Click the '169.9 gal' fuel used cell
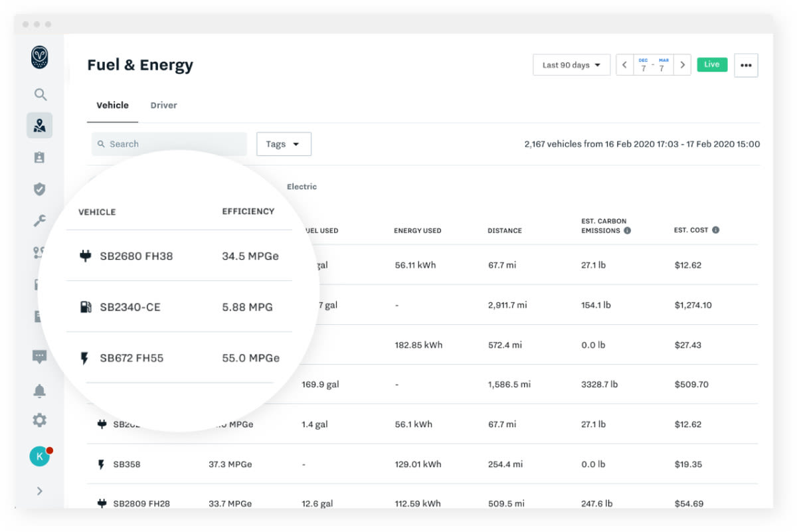 (320, 384)
